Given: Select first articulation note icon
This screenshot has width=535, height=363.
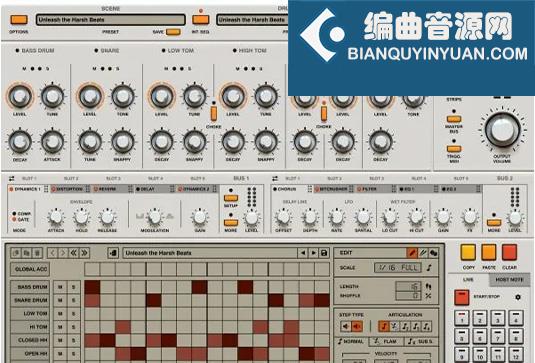Looking at the screenshot, I should pos(384,326).
